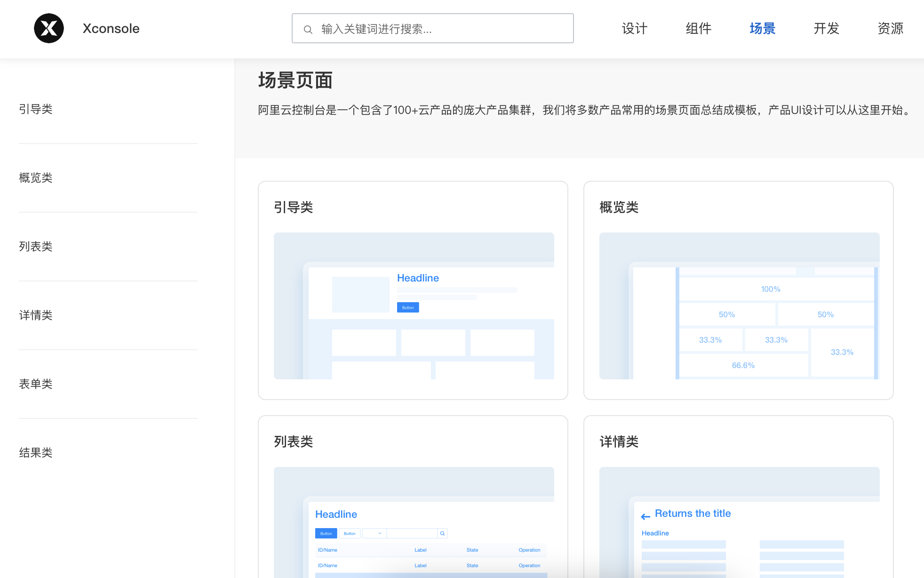The height and width of the screenshot is (578, 924).
Task: Open 结果类 in the sidebar
Action: [x=36, y=453]
